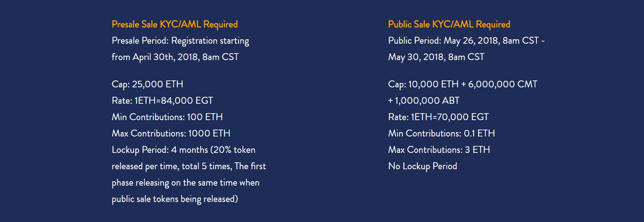Click the + 1,000,000 ABT line
The height and width of the screenshot is (222, 644).
(424, 101)
